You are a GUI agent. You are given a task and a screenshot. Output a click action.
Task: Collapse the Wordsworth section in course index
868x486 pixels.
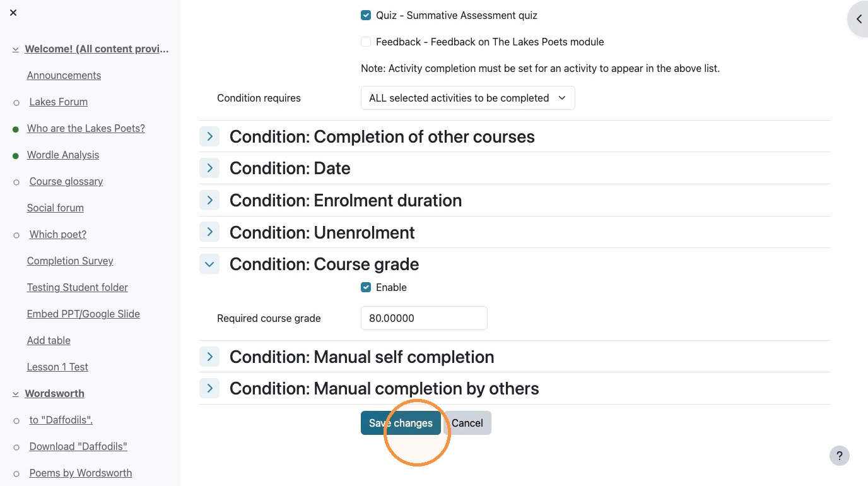tap(15, 394)
